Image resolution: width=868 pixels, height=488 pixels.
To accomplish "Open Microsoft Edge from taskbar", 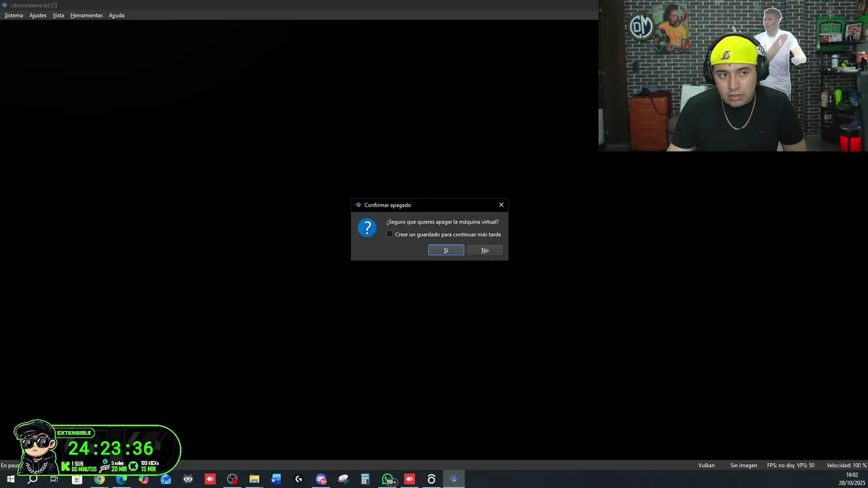I will point(121,479).
